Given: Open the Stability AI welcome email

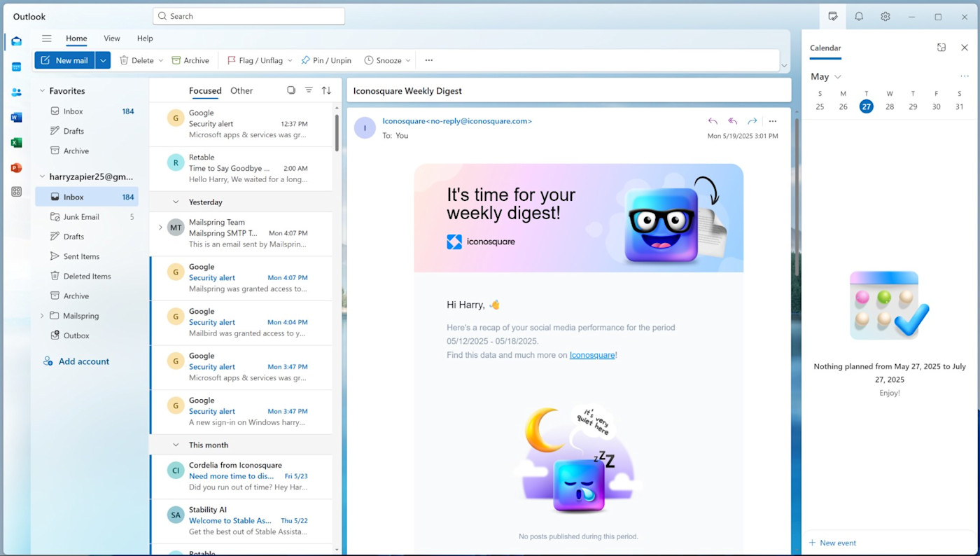Looking at the screenshot, I should pyautogui.click(x=241, y=521).
